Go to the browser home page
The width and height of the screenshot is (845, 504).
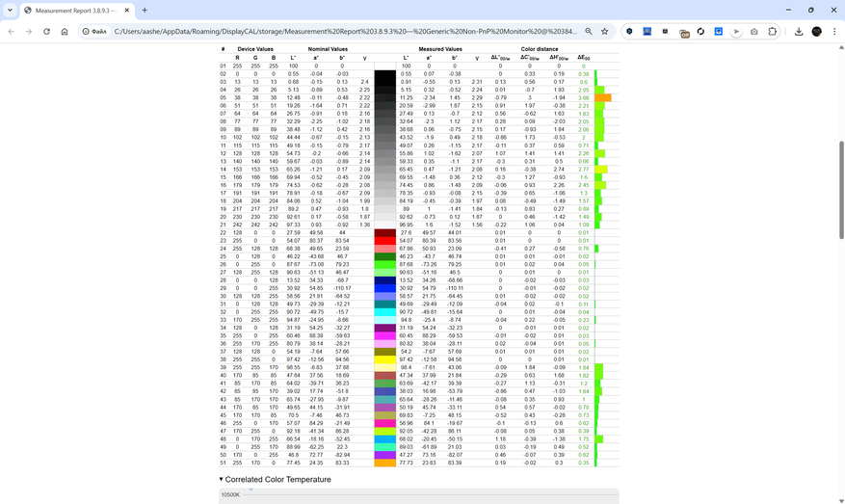pyautogui.click(x=65, y=31)
